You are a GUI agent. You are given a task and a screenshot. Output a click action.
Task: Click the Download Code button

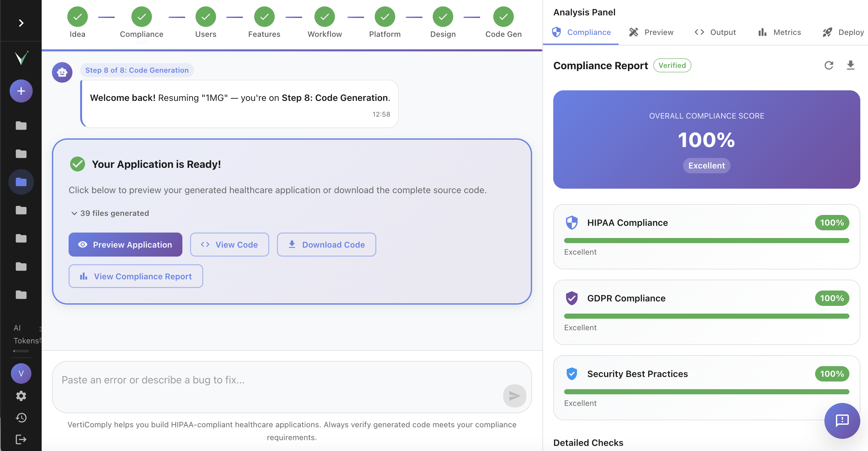326,244
